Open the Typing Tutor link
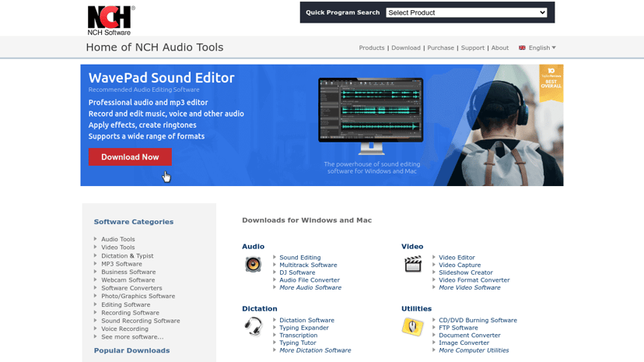Image resolution: width=644 pixels, height=362 pixels. [298, 343]
